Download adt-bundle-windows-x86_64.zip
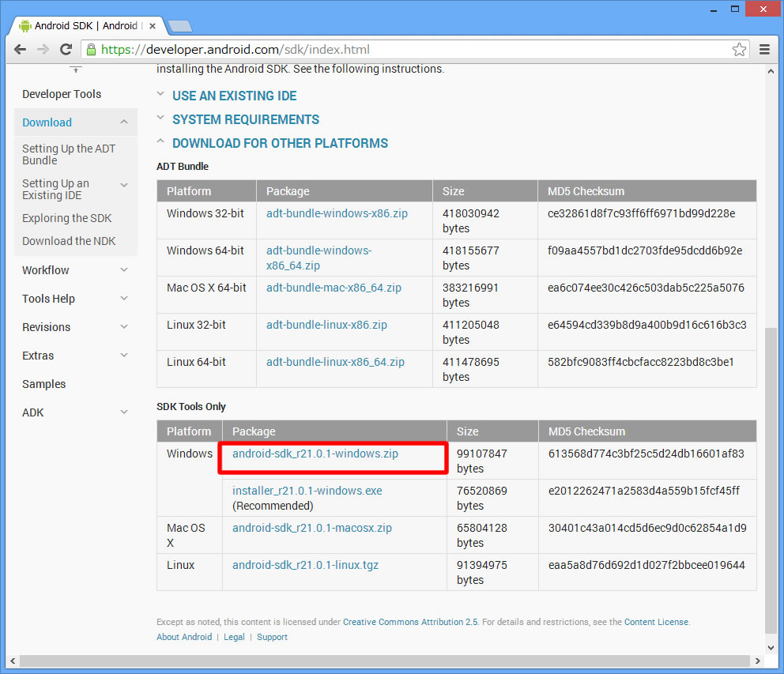The width and height of the screenshot is (784, 674). [x=319, y=258]
